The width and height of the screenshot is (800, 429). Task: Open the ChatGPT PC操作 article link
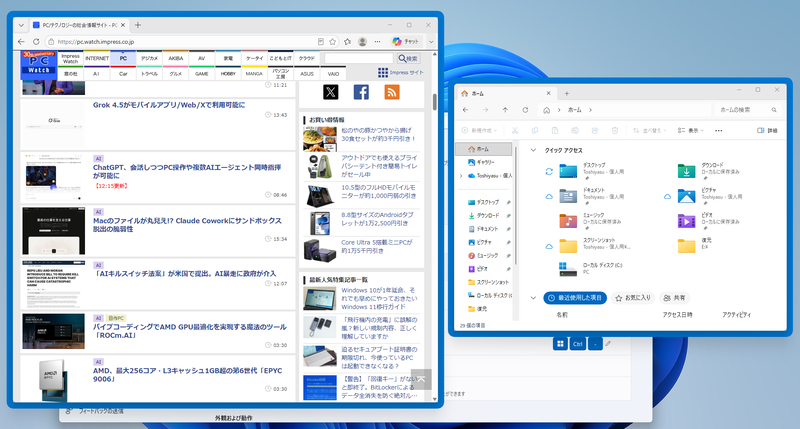click(x=187, y=171)
